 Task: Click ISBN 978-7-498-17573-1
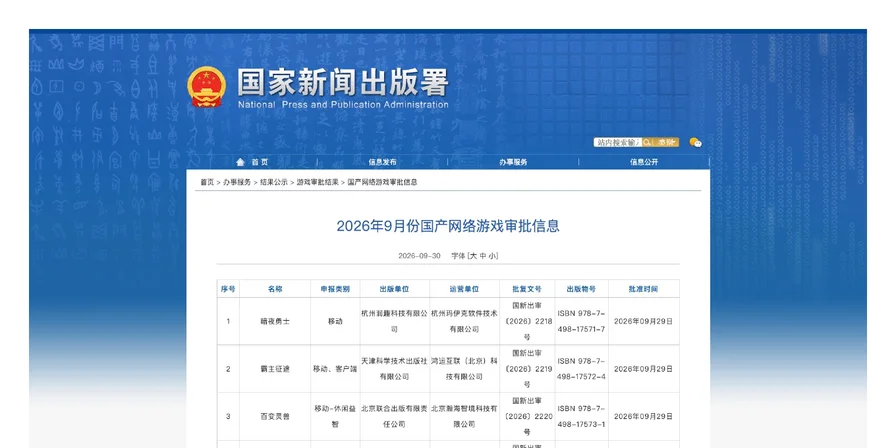click(x=581, y=417)
